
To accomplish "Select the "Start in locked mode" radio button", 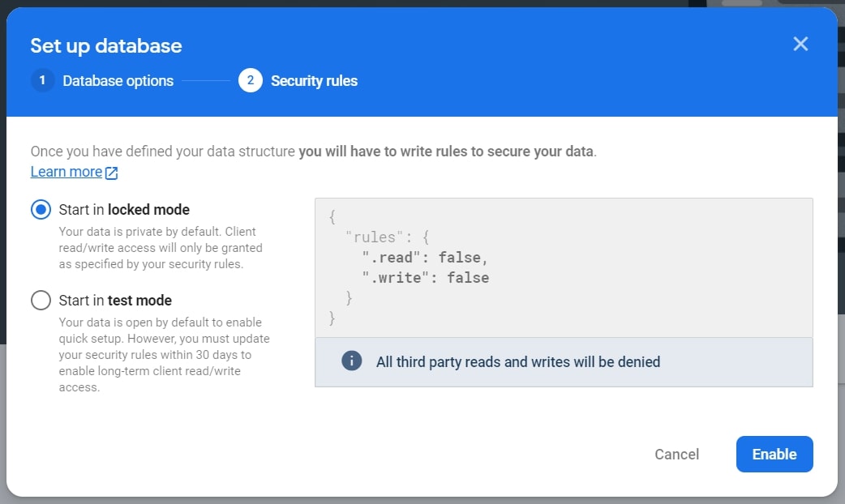I will pyautogui.click(x=41, y=210).
